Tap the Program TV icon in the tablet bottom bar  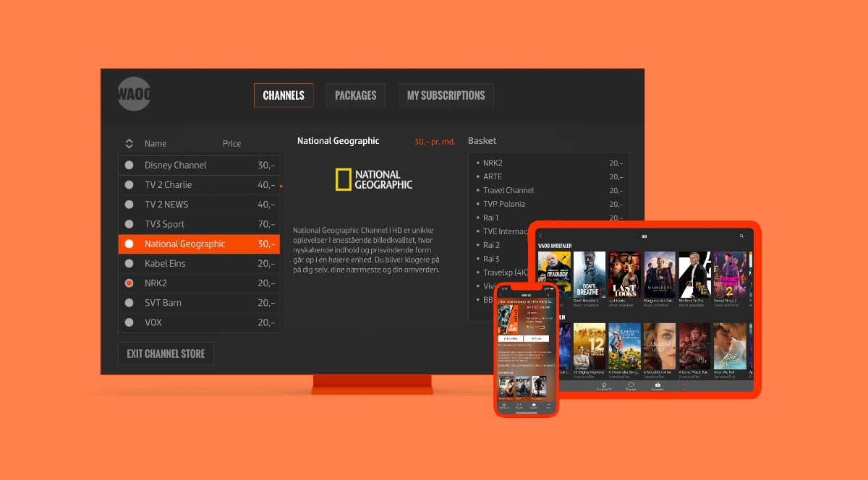tap(631, 385)
